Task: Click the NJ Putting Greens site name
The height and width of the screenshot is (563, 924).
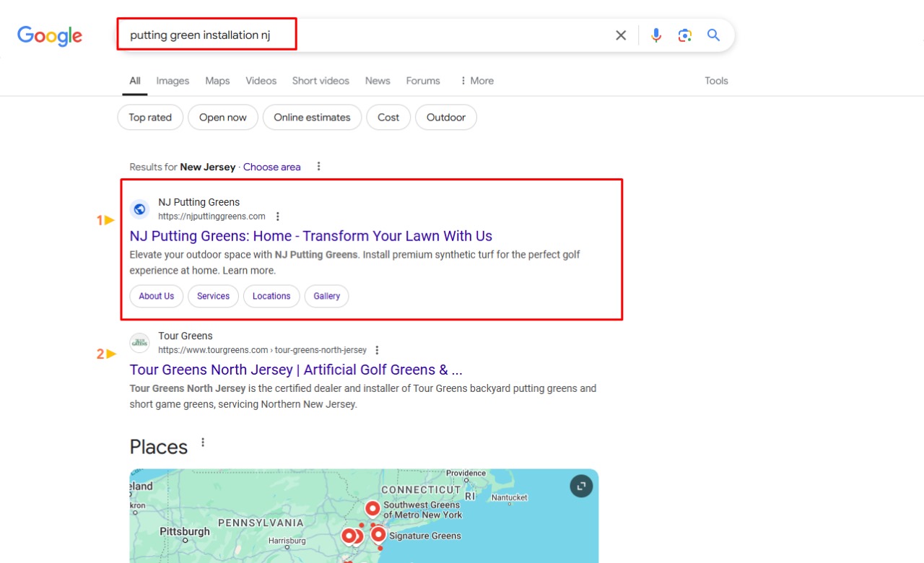Action: point(199,202)
